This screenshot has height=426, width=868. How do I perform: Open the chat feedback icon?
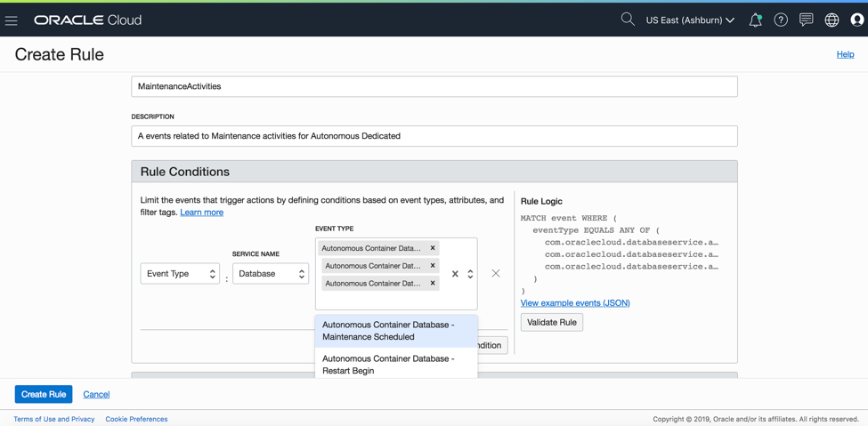(806, 20)
